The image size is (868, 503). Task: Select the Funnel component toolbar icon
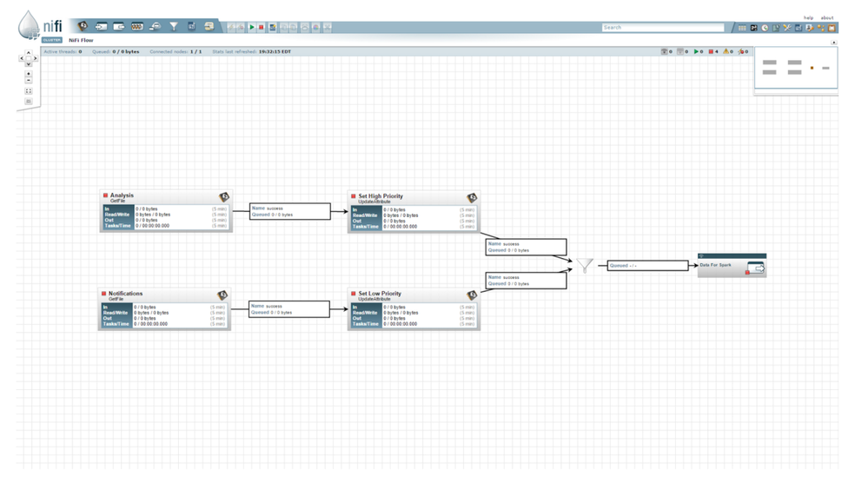[x=174, y=26]
